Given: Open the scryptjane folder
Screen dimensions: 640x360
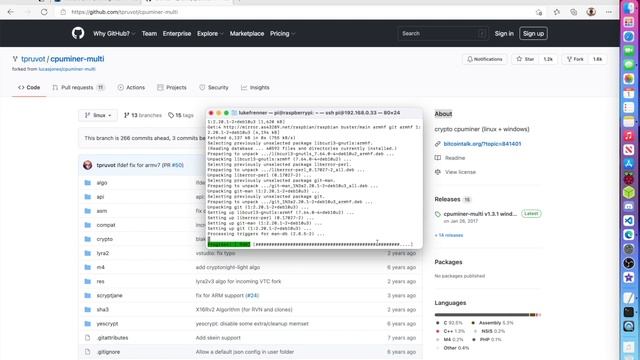Looking at the screenshot, I should click(x=109, y=295).
